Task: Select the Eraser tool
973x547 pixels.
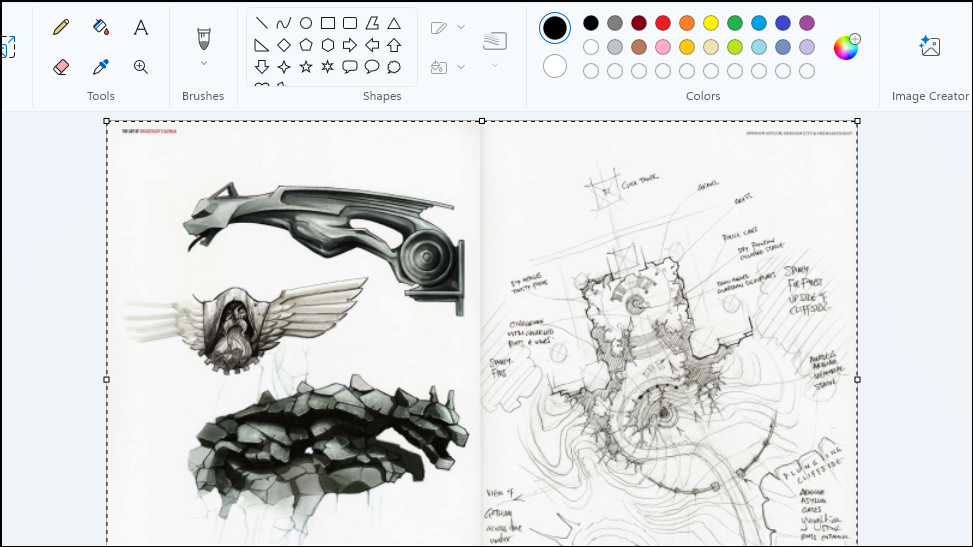Action: pyautogui.click(x=61, y=67)
